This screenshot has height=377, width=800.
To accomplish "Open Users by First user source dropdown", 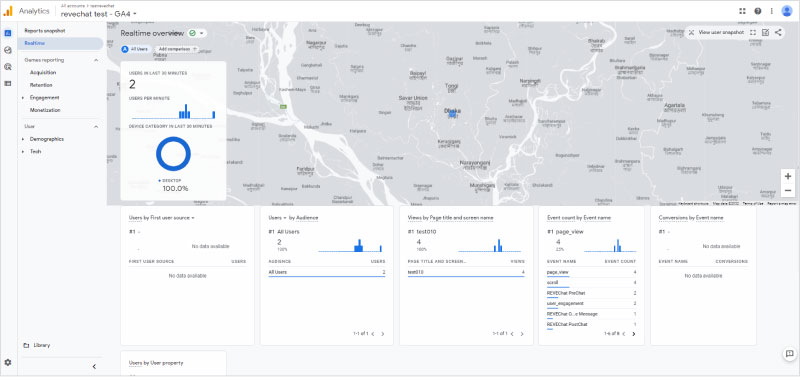I will point(193,218).
